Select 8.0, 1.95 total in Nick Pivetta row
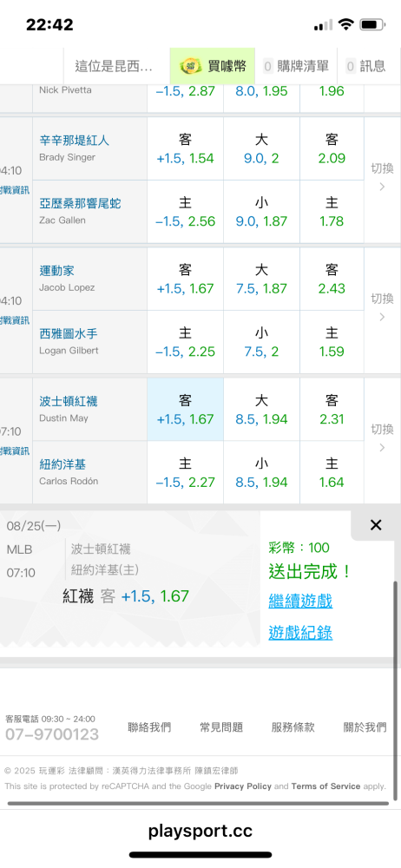The height and width of the screenshot is (868, 401). pyautogui.click(x=261, y=98)
